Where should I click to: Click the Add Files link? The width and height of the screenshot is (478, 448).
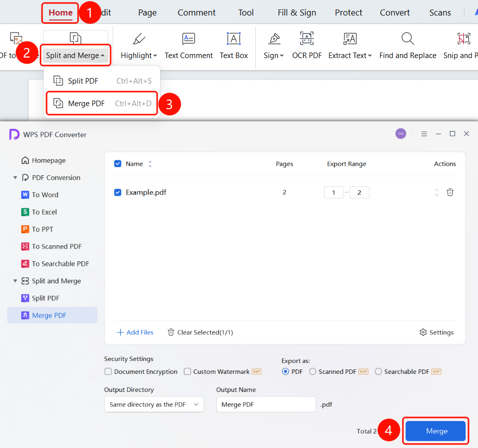pyautogui.click(x=135, y=332)
